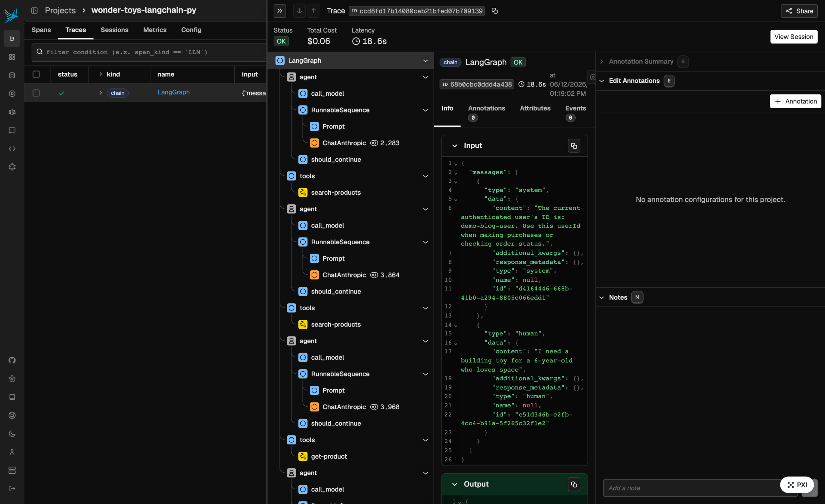Open the dashboards grid sidebar icon
The height and width of the screenshot is (504, 825).
click(x=12, y=57)
